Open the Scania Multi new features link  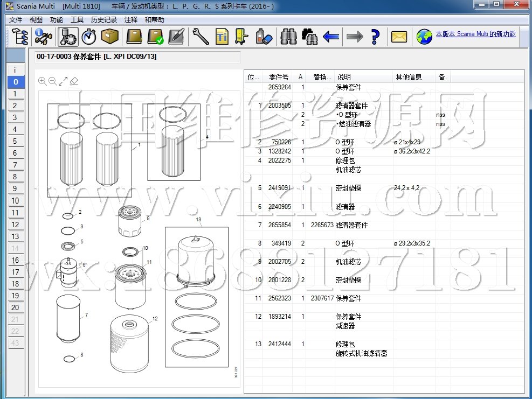point(475,34)
